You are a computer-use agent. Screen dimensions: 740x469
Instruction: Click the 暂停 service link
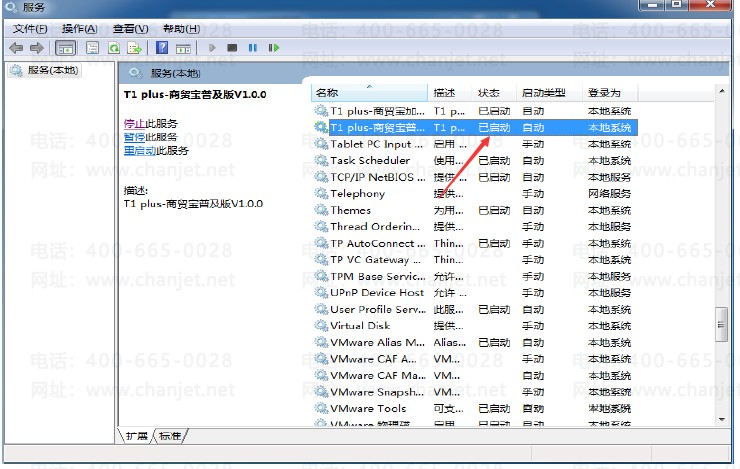(135, 137)
